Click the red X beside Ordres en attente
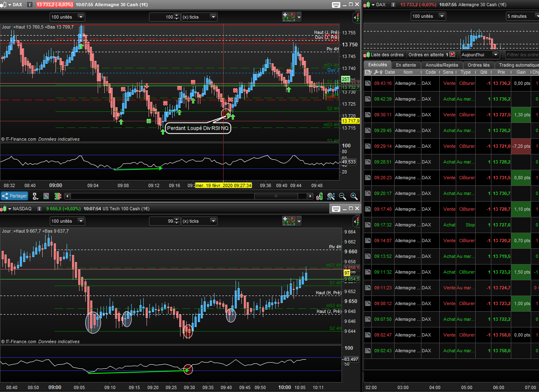Image resolution: width=539 pixels, height=392 pixels. [x=452, y=55]
